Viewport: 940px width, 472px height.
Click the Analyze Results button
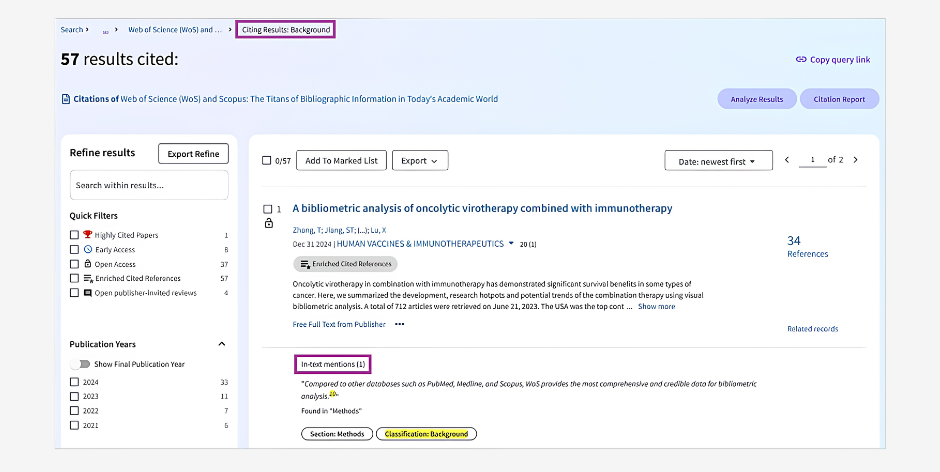click(757, 99)
